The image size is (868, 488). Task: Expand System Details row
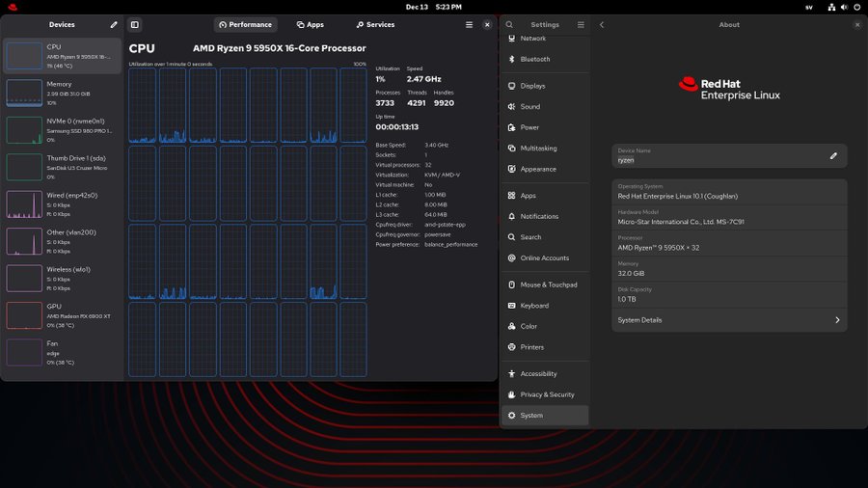point(729,320)
